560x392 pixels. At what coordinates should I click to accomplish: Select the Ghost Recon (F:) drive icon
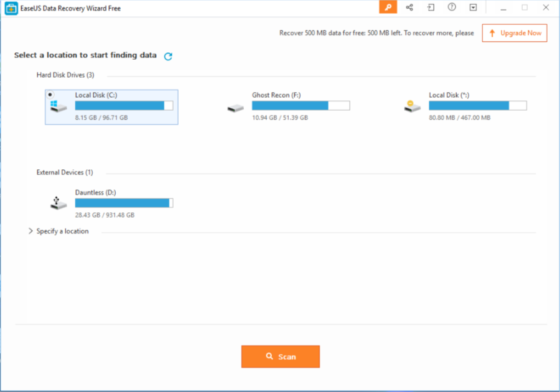pos(235,108)
